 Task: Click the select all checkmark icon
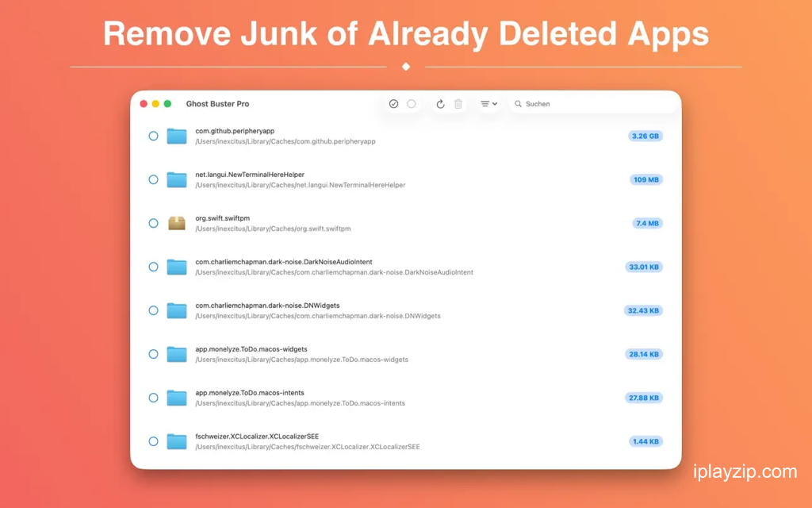tap(393, 104)
